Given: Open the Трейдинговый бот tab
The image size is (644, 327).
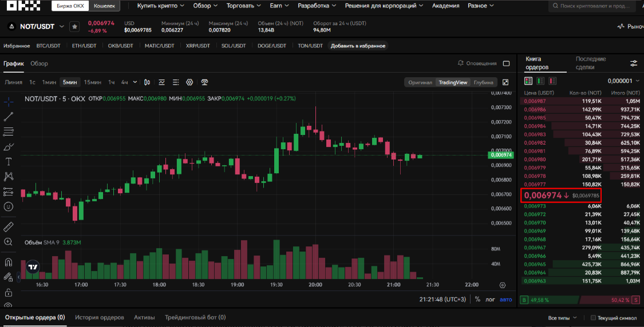Looking at the screenshot, I should 195,317.
